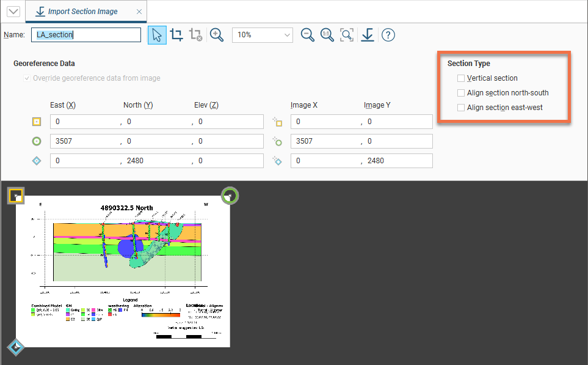Open the 10% zoom level dropdown

pyautogui.click(x=262, y=35)
